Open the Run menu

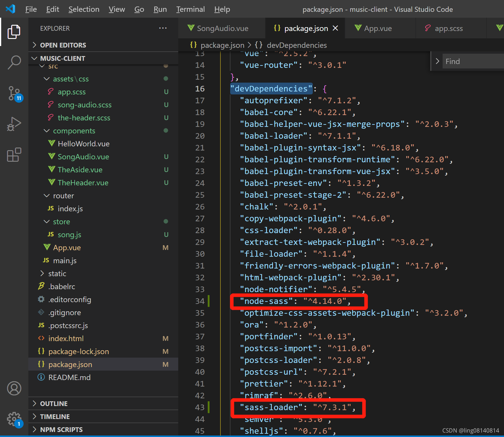(160, 9)
